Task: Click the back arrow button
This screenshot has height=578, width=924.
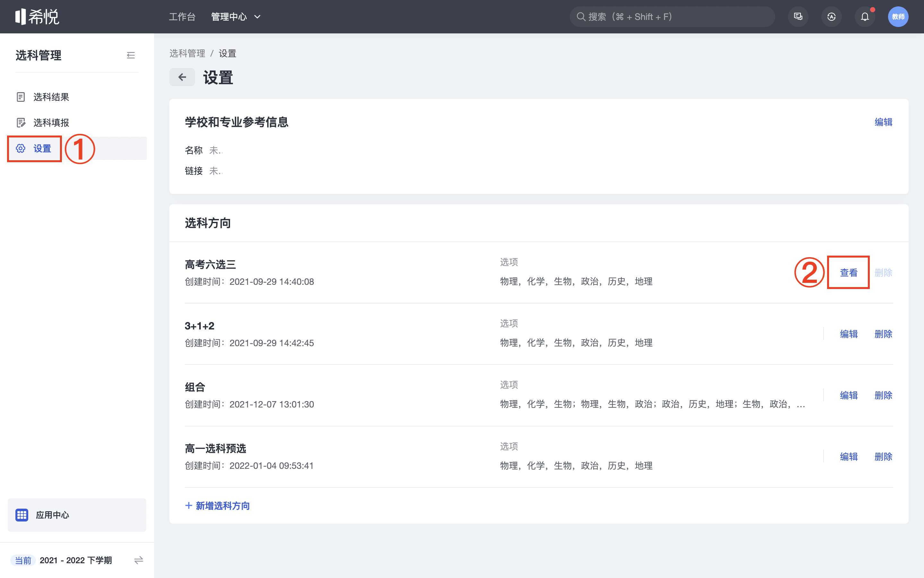Action: (x=182, y=77)
